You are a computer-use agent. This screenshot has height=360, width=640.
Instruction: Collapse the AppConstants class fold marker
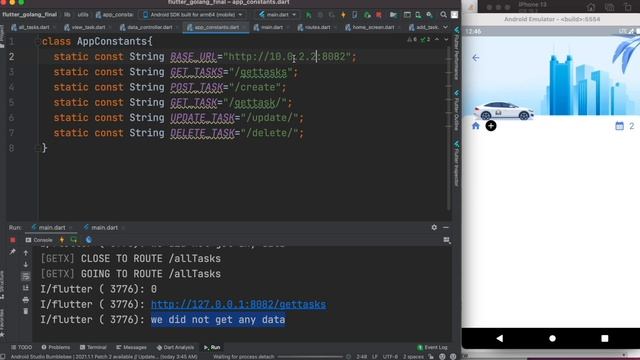click(38, 41)
